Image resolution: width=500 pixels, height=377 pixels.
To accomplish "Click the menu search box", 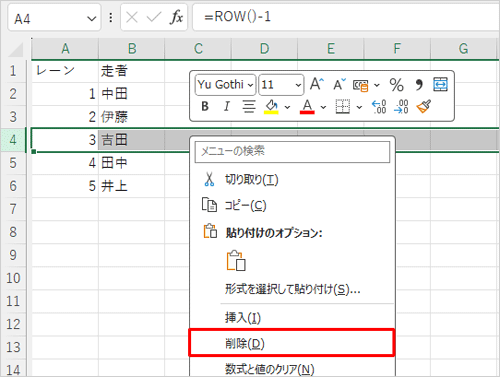I will 292,152.
